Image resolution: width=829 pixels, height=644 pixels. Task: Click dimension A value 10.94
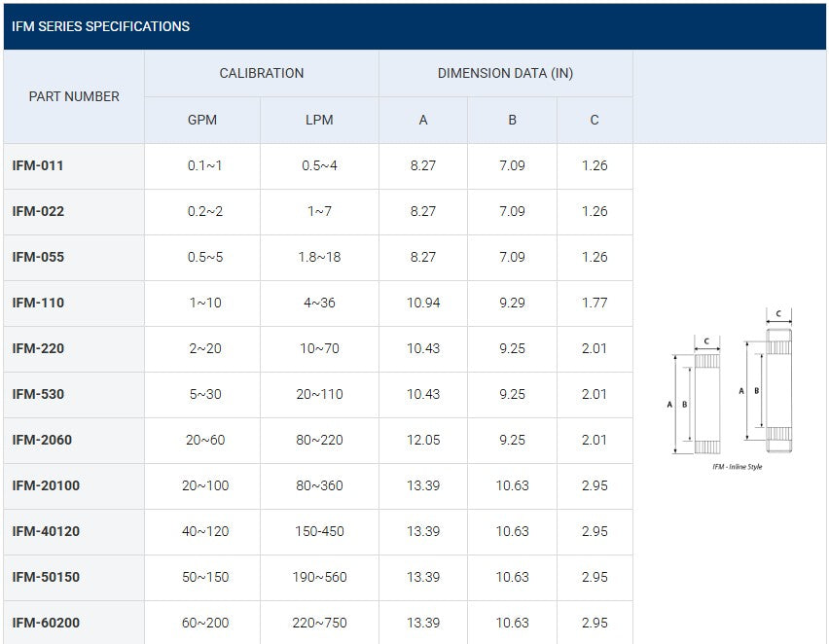423,303
